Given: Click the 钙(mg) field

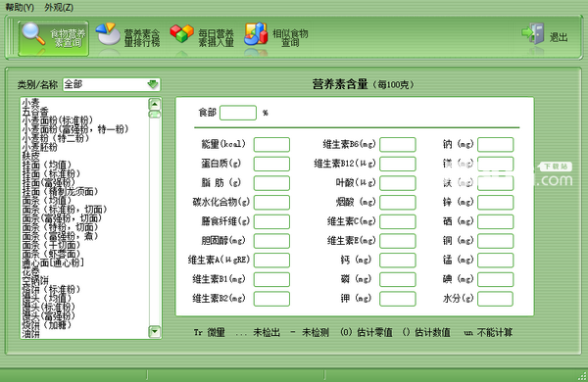Looking at the screenshot, I should pyautogui.click(x=398, y=261).
